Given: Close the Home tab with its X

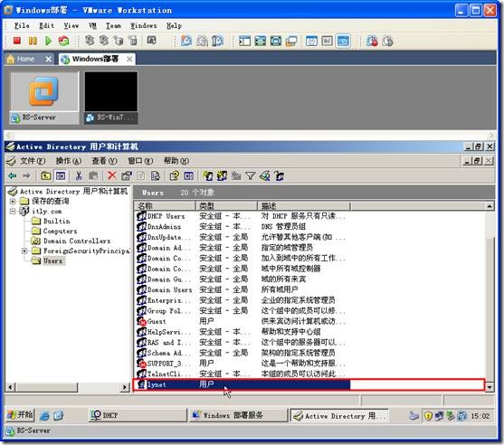Looking at the screenshot, I should [x=49, y=59].
